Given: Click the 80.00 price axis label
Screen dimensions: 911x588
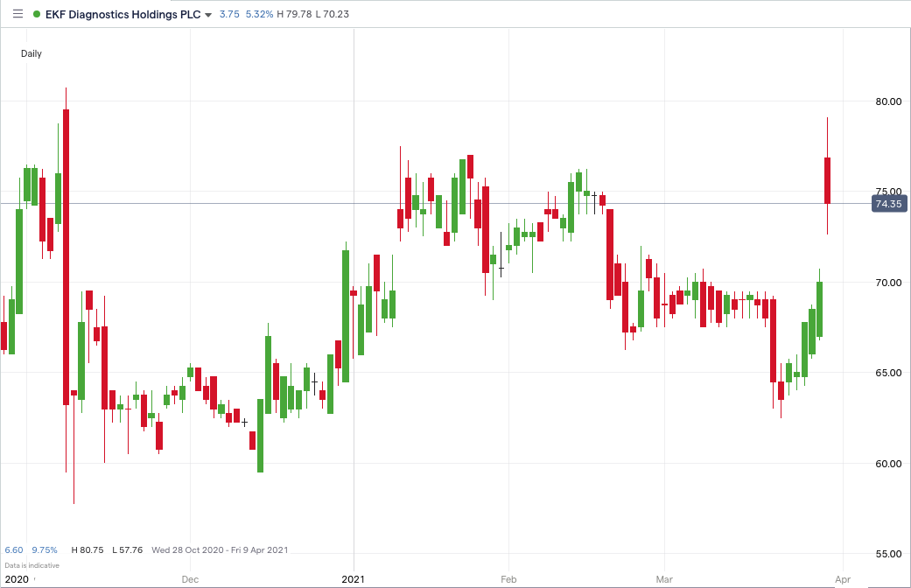Looking at the screenshot, I should pos(888,101).
